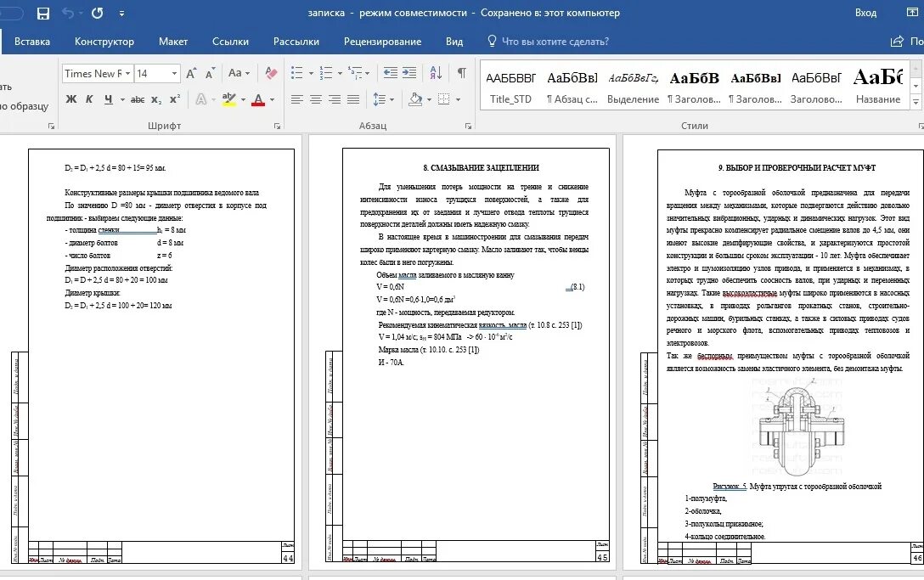
Task: Open the Шрифт dialog launcher
Action: pos(277,127)
